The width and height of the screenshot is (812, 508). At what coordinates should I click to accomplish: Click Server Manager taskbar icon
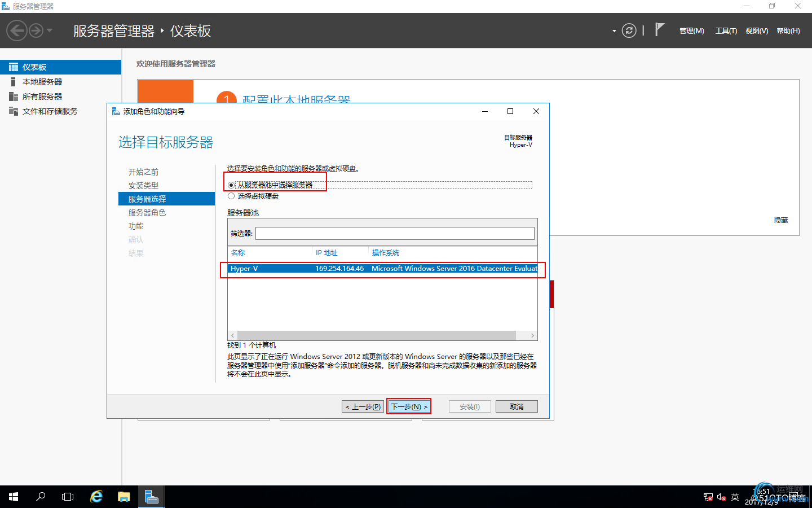(151, 497)
